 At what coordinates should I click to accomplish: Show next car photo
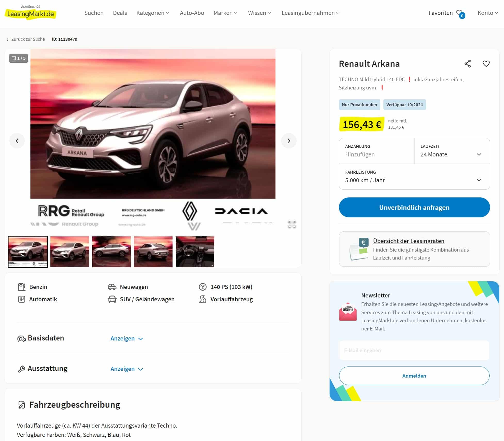[x=289, y=141]
